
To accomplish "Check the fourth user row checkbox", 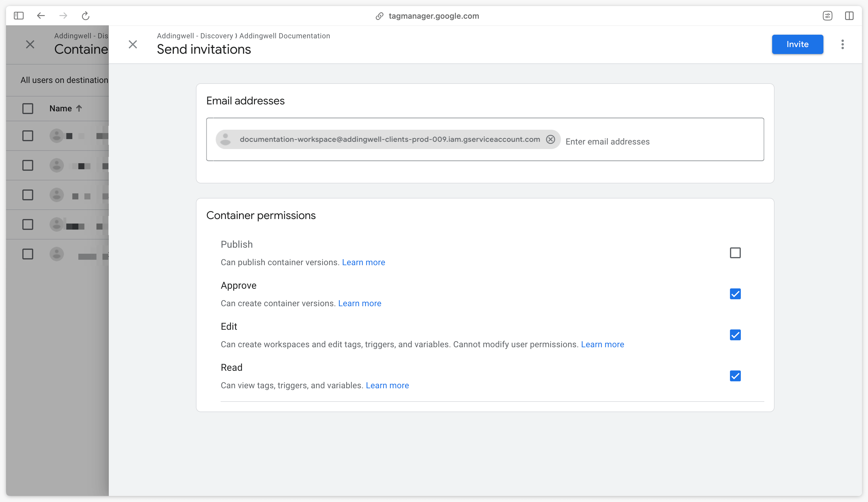I will (27, 224).
